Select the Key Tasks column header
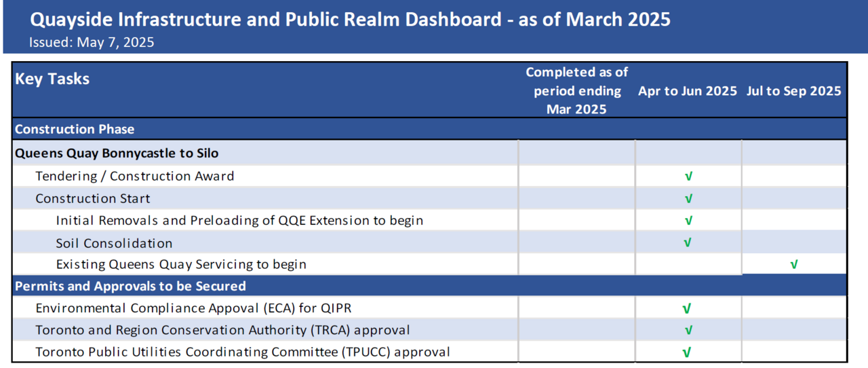The image size is (868, 368). (x=52, y=79)
